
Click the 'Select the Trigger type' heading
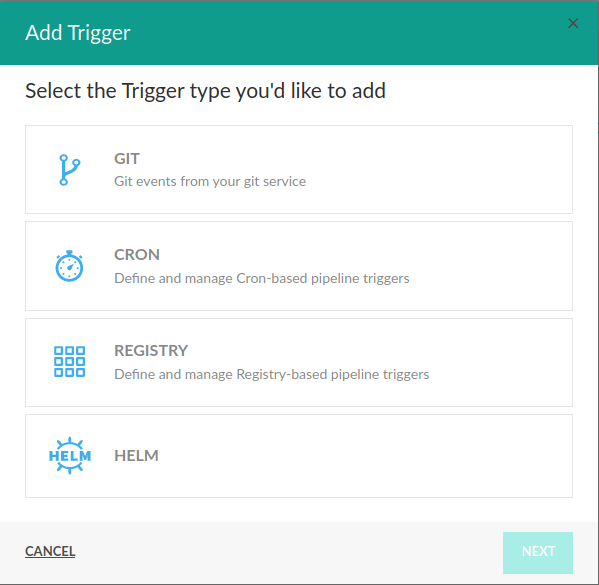pos(205,91)
